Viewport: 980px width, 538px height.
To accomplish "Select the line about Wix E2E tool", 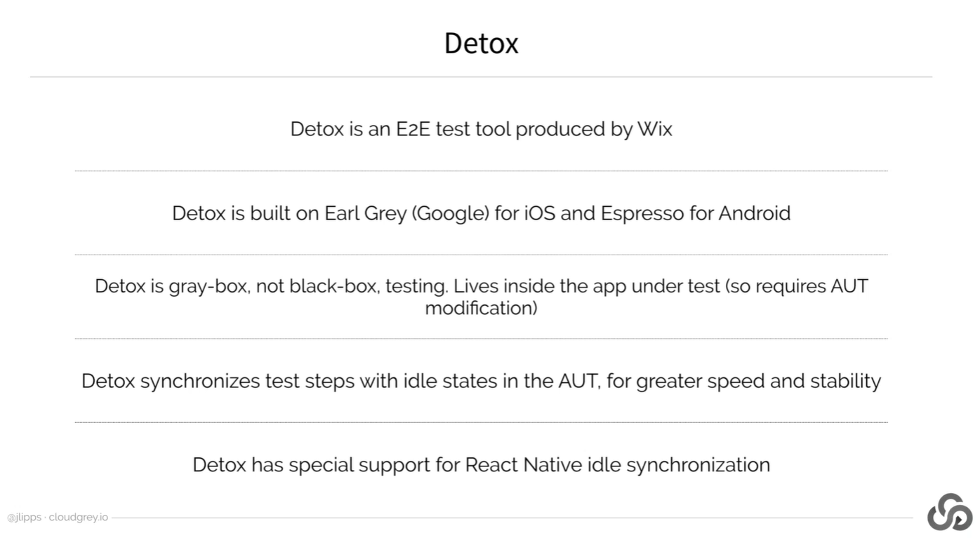I will point(481,129).
